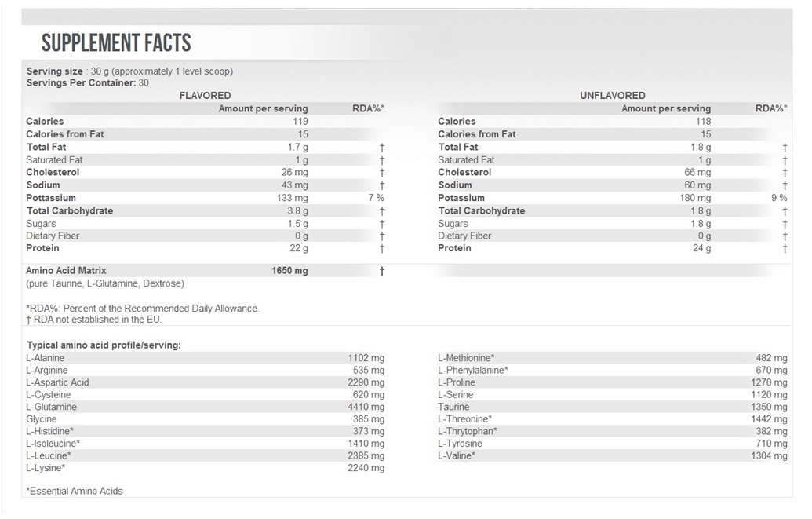Click unflavored Calories value 118
The width and height of the screenshot is (812, 519).
pyautogui.click(x=703, y=122)
